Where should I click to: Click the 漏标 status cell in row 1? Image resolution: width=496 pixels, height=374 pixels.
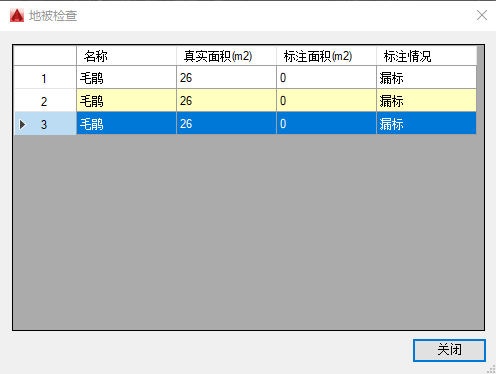click(x=426, y=77)
